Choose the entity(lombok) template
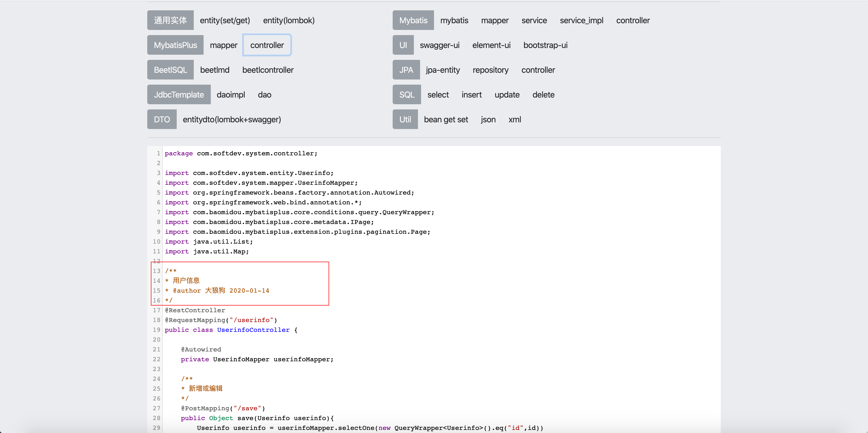 pos(289,21)
